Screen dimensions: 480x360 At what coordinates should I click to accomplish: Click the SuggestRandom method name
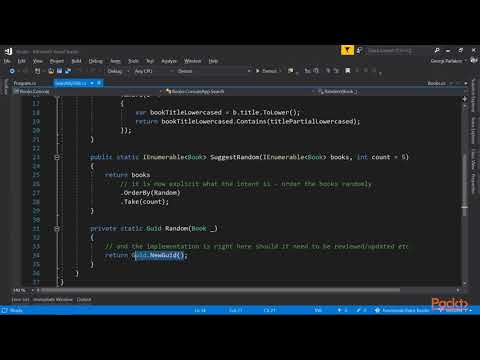235,157
